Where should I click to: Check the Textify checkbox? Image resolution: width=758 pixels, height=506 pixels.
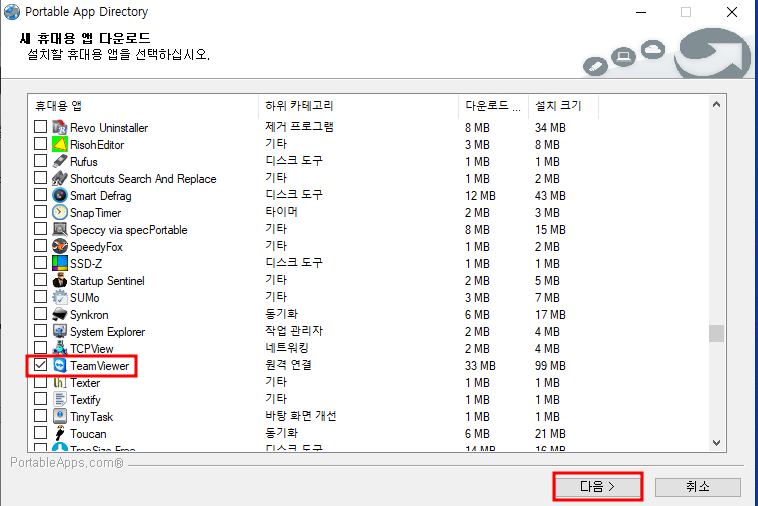pyautogui.click(x=41, y=399)
